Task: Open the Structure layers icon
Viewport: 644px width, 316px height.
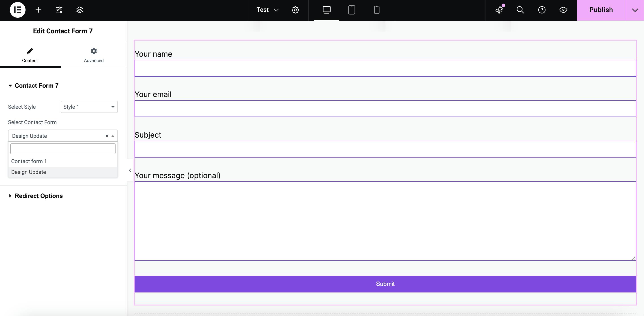Action: [x=79, y=10]
